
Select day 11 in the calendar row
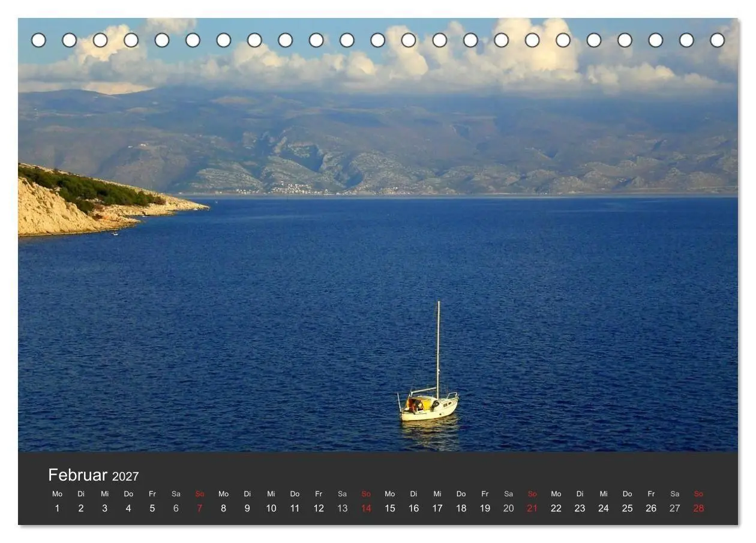coord(295,508)
